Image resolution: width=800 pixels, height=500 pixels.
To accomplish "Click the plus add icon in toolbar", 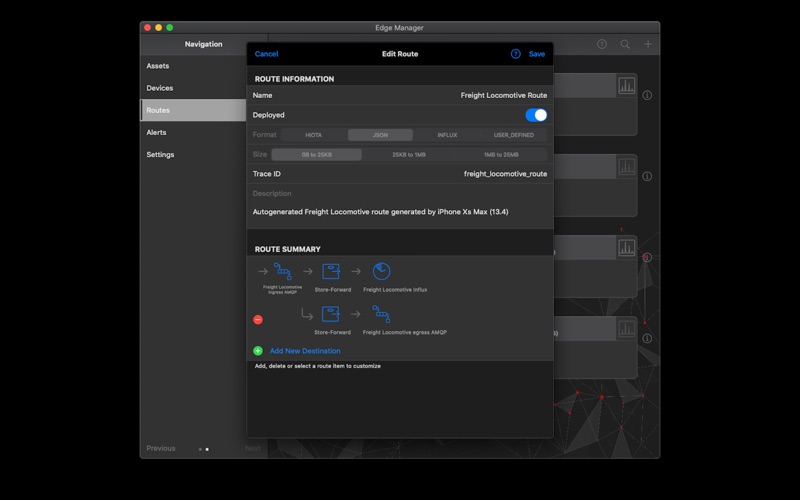I will [648, 44].
